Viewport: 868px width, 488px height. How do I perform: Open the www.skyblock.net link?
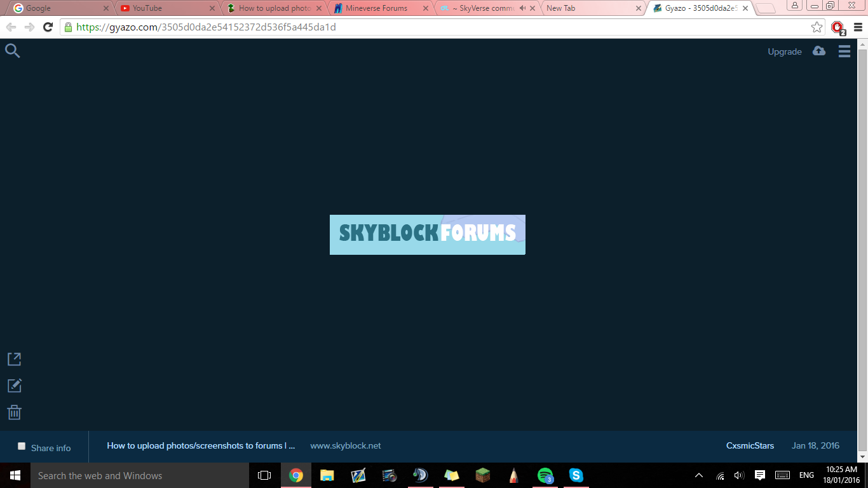tap(346, 445)
